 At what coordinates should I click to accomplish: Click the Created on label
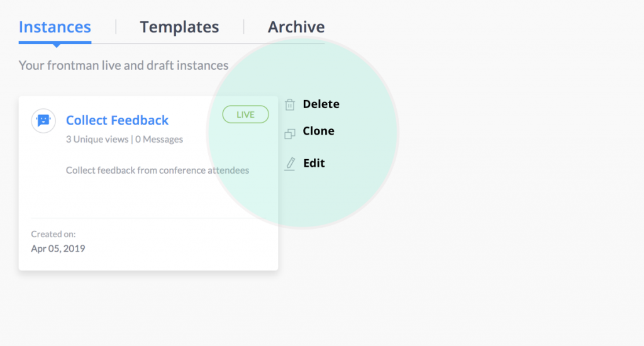(53, 234)
